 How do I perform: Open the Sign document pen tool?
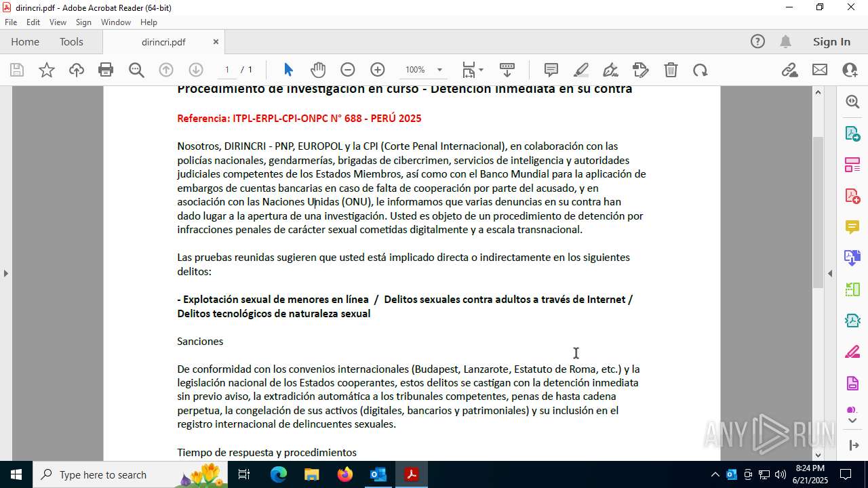(610, 70)
